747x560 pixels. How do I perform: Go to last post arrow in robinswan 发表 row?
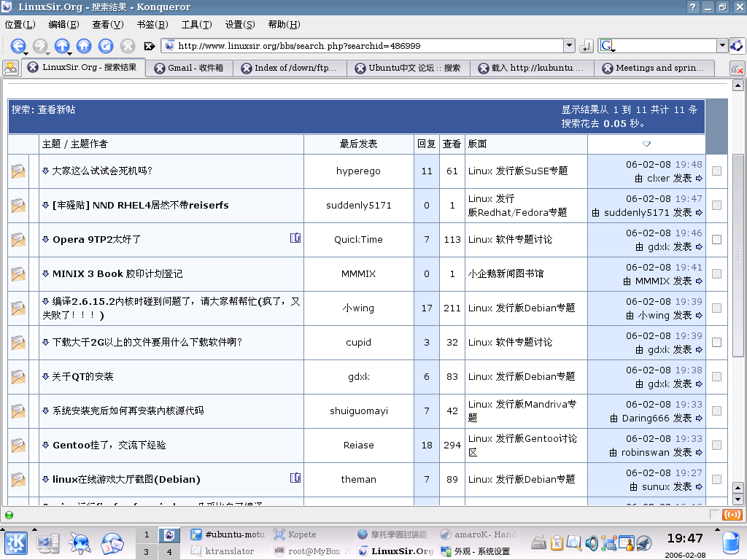[x=699, y=452]
